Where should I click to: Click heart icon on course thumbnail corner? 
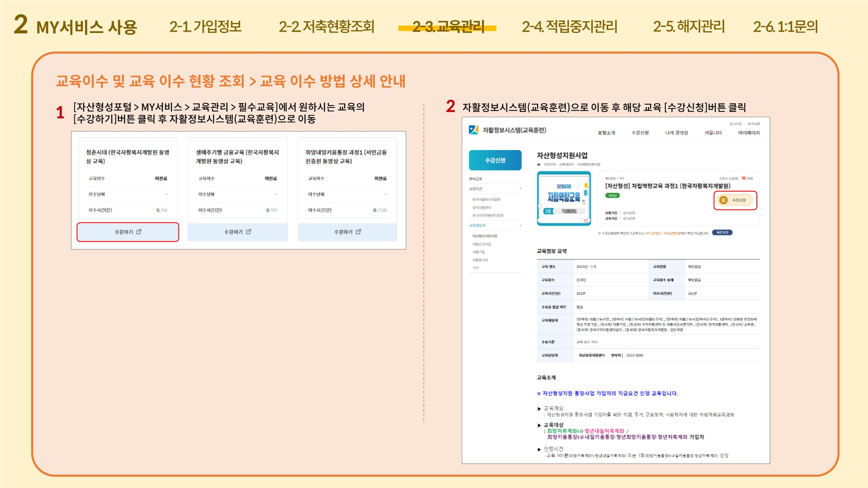click(x=586, y=221)
